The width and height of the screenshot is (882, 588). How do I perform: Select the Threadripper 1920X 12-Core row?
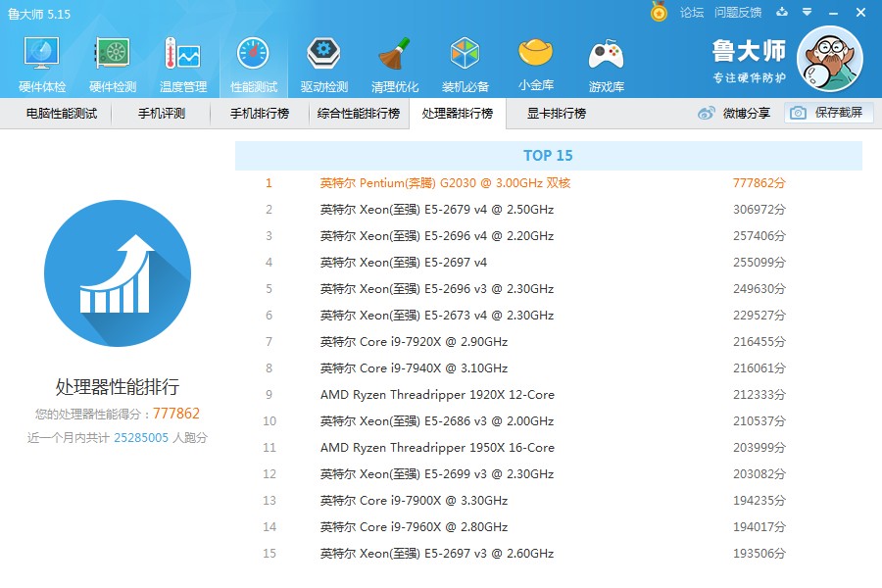pyautogui.click(x=549, y=394)
